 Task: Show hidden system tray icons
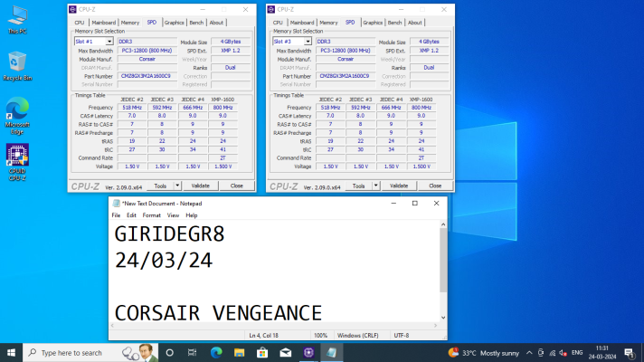[x=529, y=353]
